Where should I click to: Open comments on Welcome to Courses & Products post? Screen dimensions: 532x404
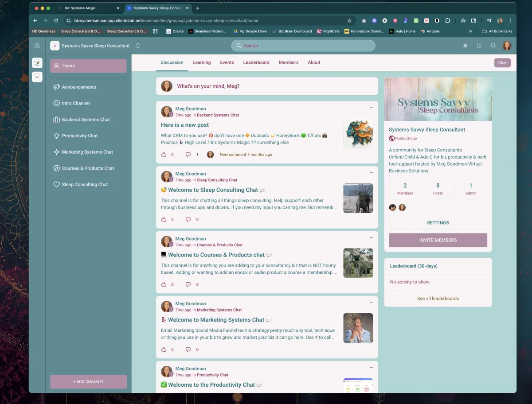[188, 284]
